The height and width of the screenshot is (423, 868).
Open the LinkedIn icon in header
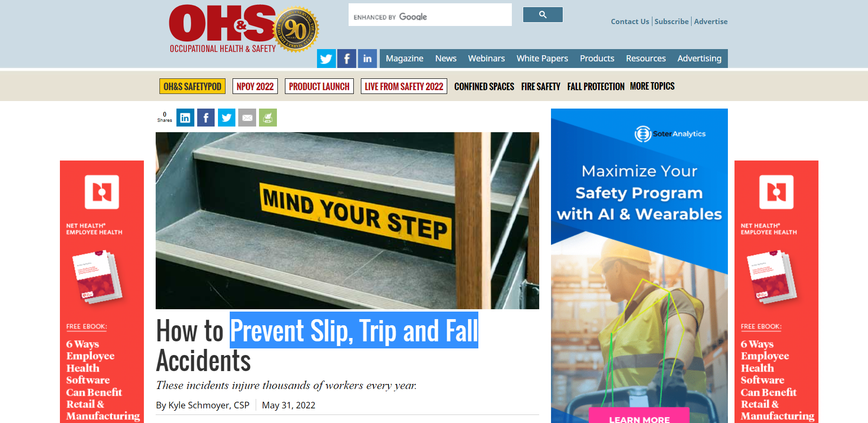(x=367, y=59)
